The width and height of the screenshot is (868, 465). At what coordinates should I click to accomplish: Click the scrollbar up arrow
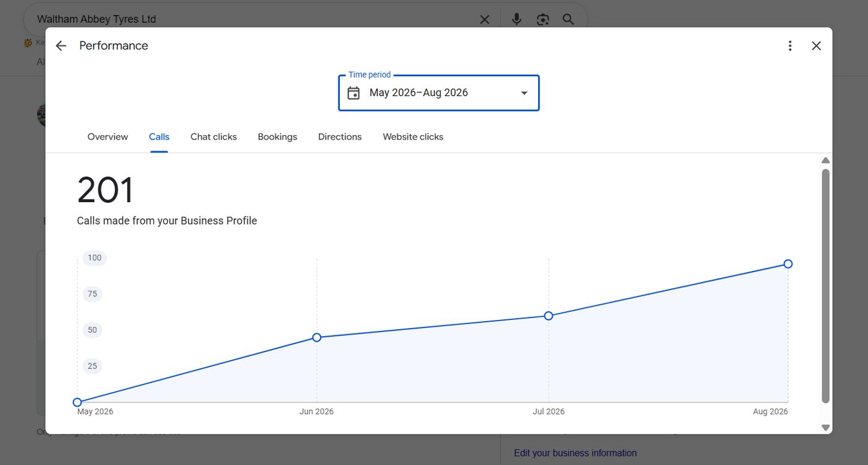826,161
